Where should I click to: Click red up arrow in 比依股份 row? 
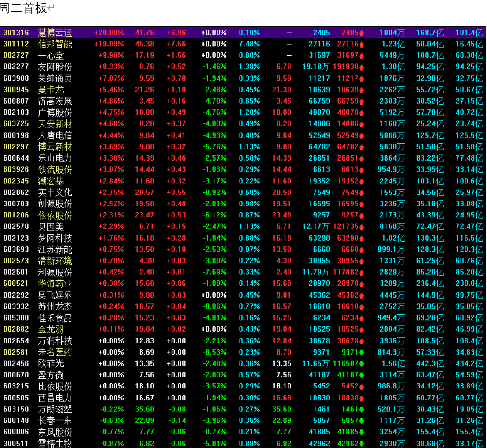362,387
